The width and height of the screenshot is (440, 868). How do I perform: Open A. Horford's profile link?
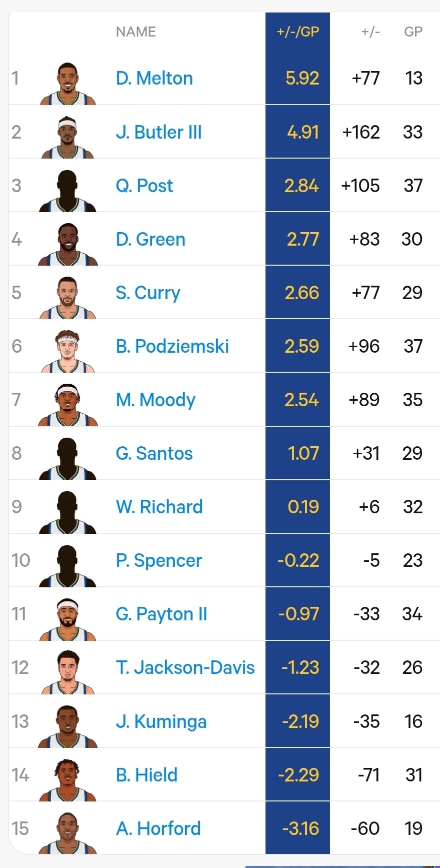(158, 828)
